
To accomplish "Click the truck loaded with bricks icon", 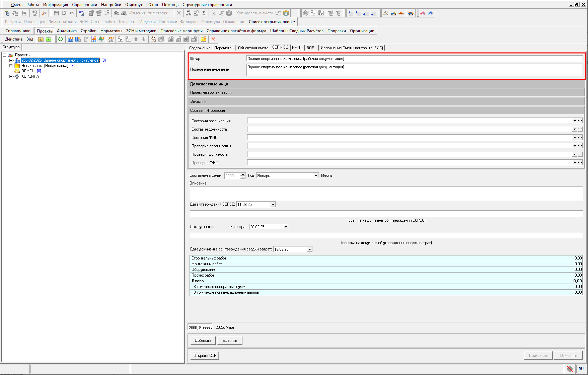I will [x=411, y=13].
